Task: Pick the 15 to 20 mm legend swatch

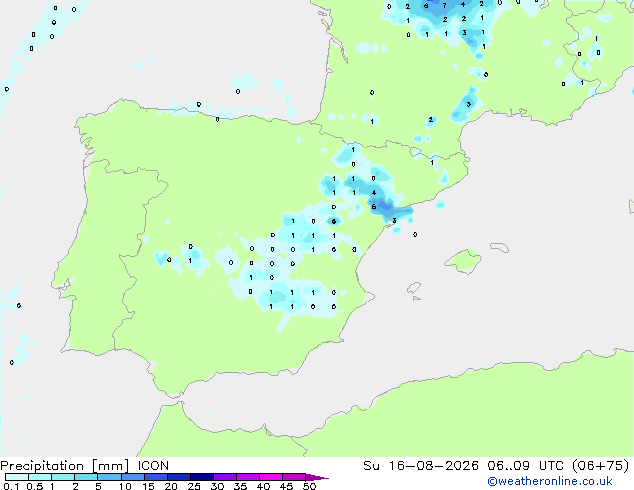Action: pyautogui.click(x=156, y=477)
